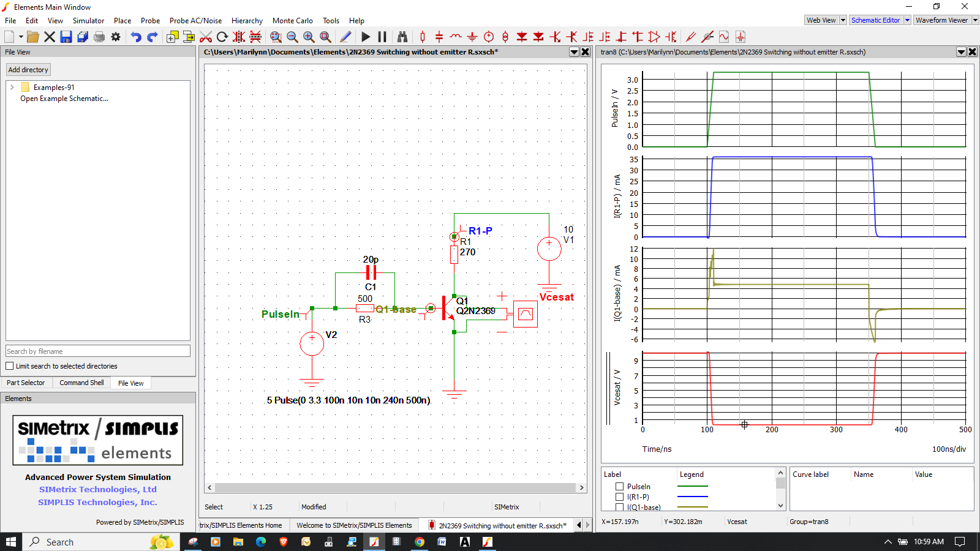Viewport: 980px width, 551px height.
Task: Click the sine waveform generator icon
Action: (x=724, y=37)
